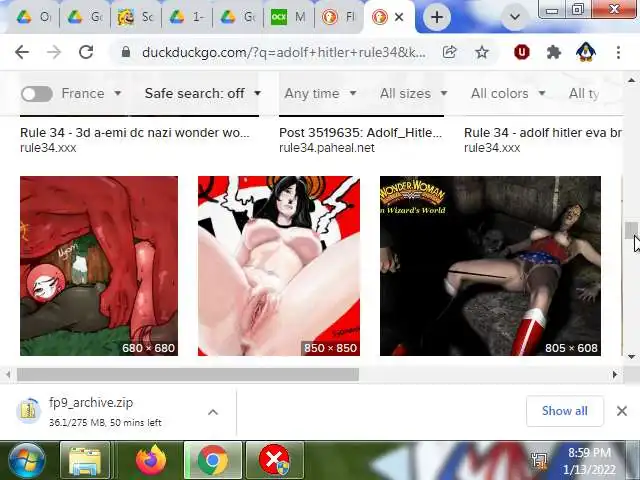Switch to Chrome on the taskbar
The height and width of the screenshot is (480, 640).
(x=213, y=460)
